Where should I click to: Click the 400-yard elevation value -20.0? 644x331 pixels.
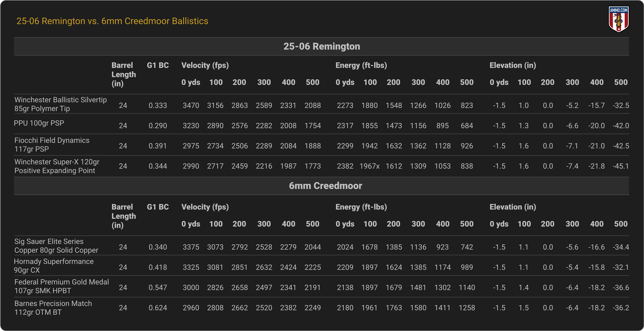click(597, 126)
